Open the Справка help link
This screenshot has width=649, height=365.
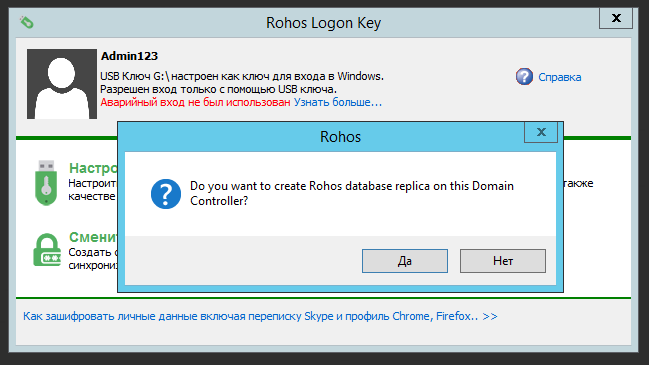[x=560, y=77]
